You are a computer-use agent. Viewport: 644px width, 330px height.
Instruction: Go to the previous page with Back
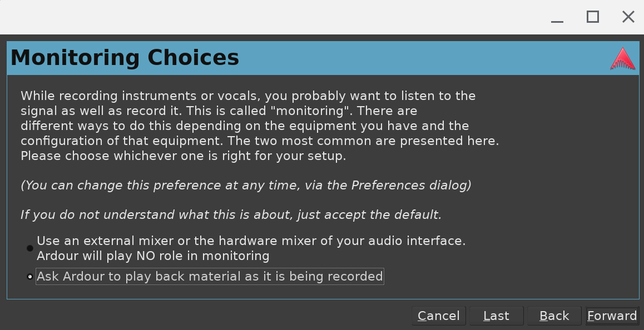554,316
